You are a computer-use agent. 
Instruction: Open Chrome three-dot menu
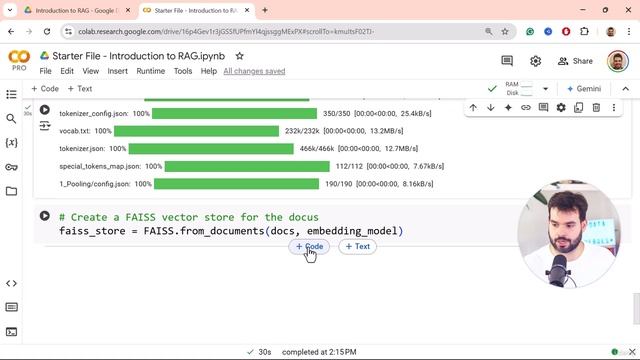click(629, 31)
